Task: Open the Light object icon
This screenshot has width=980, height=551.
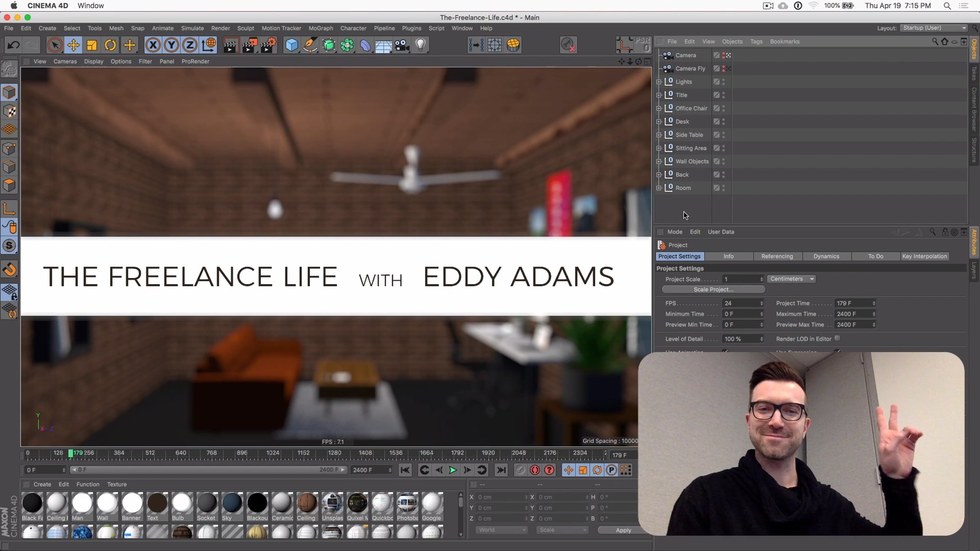Action: (x=421, y=45)
